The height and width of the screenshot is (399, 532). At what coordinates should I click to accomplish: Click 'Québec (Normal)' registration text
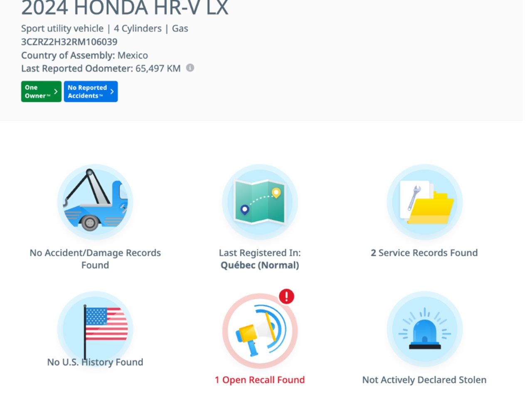(260, 265)
